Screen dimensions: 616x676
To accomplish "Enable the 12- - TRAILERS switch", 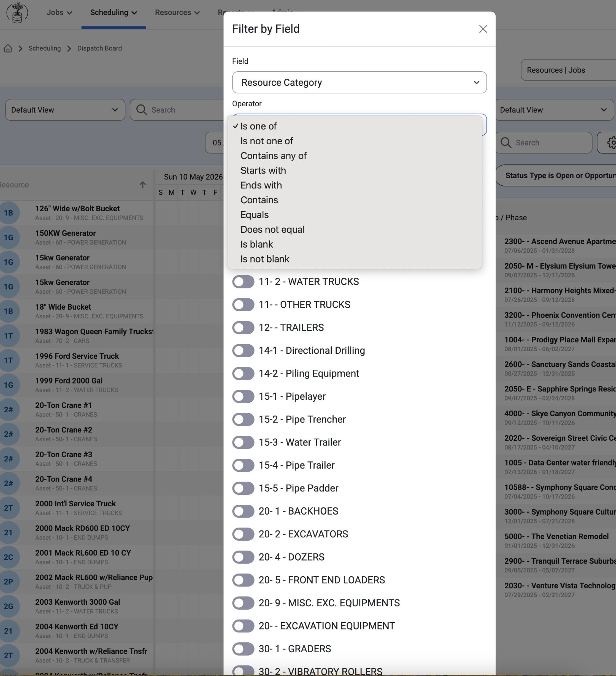I will coord(243,328).
